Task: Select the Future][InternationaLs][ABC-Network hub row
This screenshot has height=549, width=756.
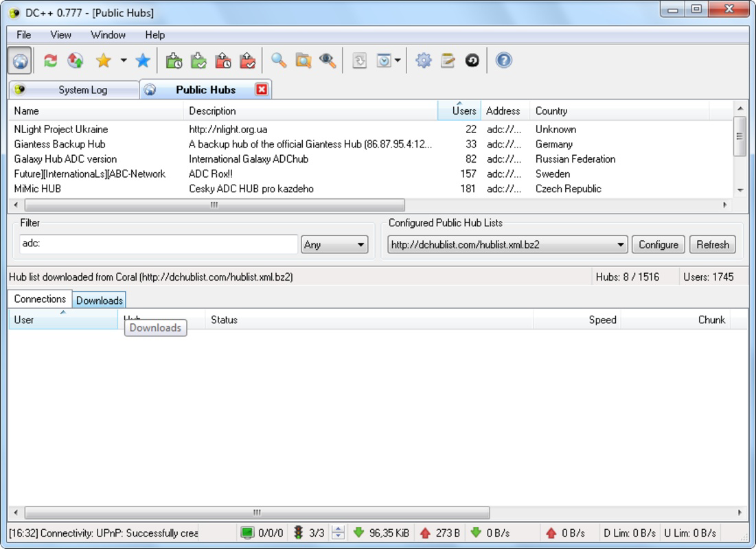Action: pyautogui.click(x=370, y=174)
